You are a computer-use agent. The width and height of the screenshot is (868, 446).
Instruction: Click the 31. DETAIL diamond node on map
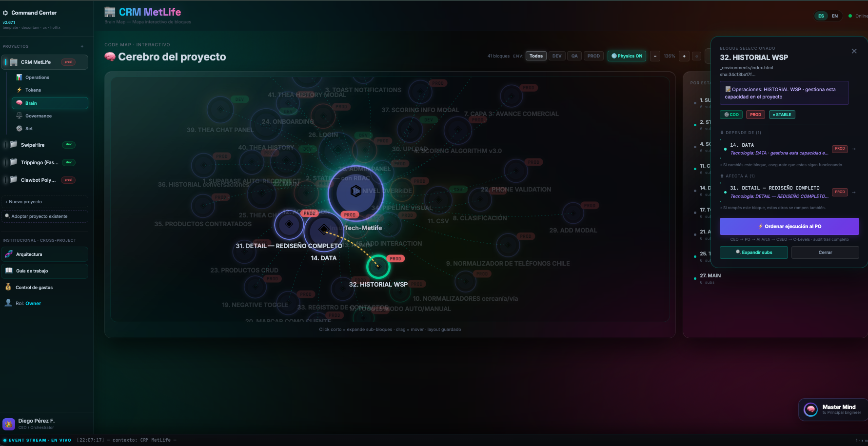coord(289,224)
